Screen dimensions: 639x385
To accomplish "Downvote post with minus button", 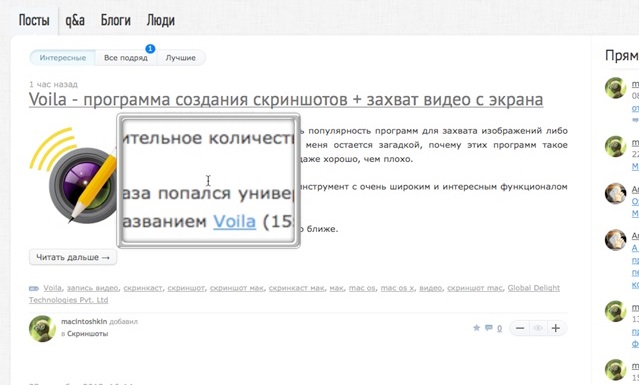I will (520, 328).
